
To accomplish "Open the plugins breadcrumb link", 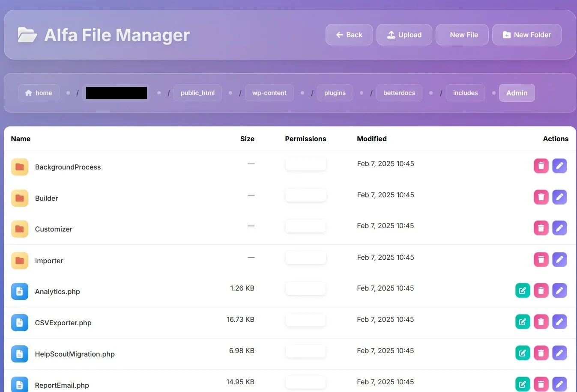I will (x=335, y=92).
